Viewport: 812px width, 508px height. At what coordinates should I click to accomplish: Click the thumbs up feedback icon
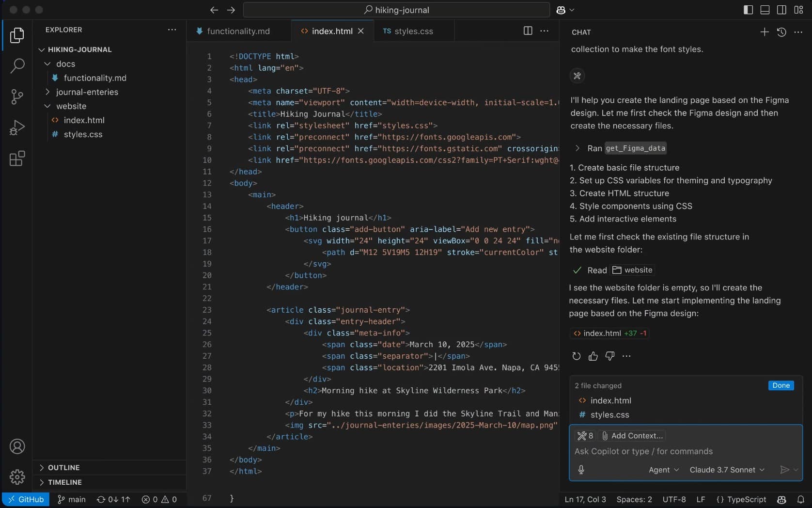[593, 356]
